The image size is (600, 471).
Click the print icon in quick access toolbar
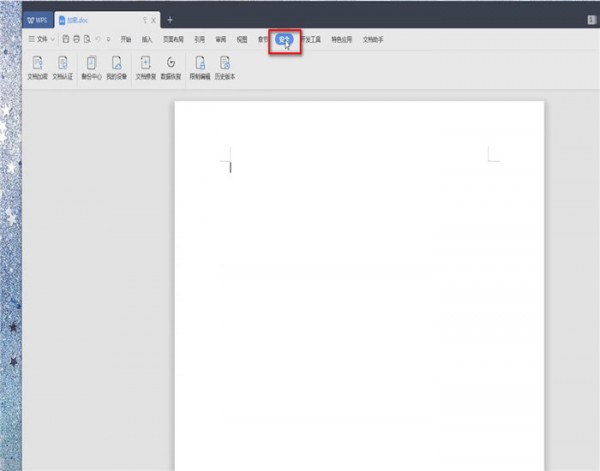coord(77,39)
